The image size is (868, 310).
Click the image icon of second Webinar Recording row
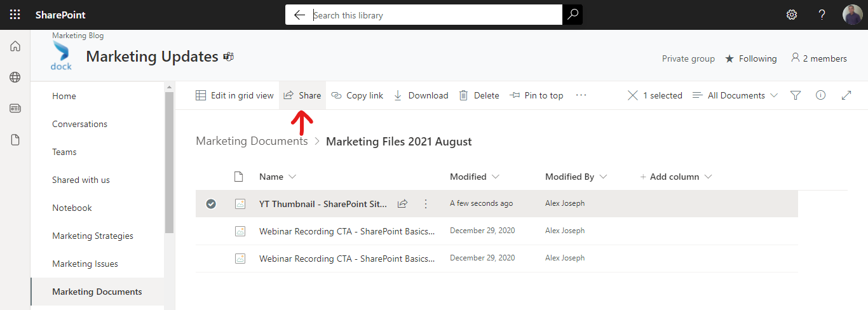click(x=240, y=259)
